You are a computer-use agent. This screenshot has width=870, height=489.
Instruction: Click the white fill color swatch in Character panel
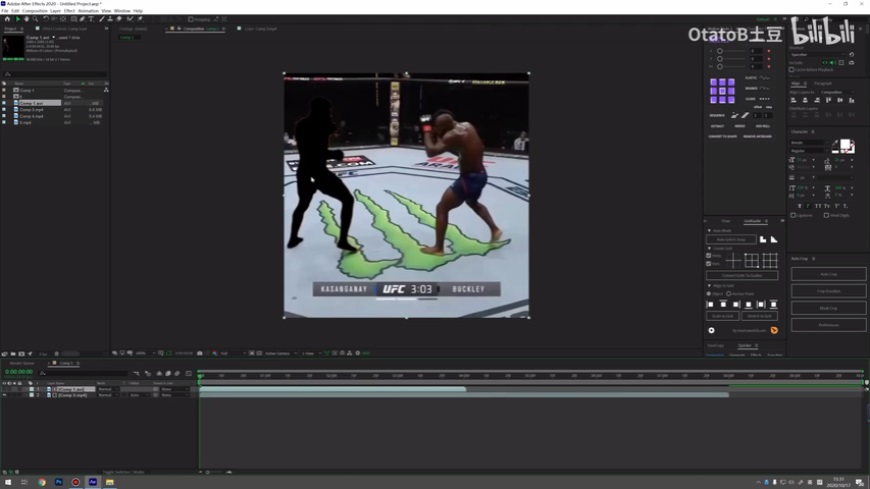click(845, 144)
